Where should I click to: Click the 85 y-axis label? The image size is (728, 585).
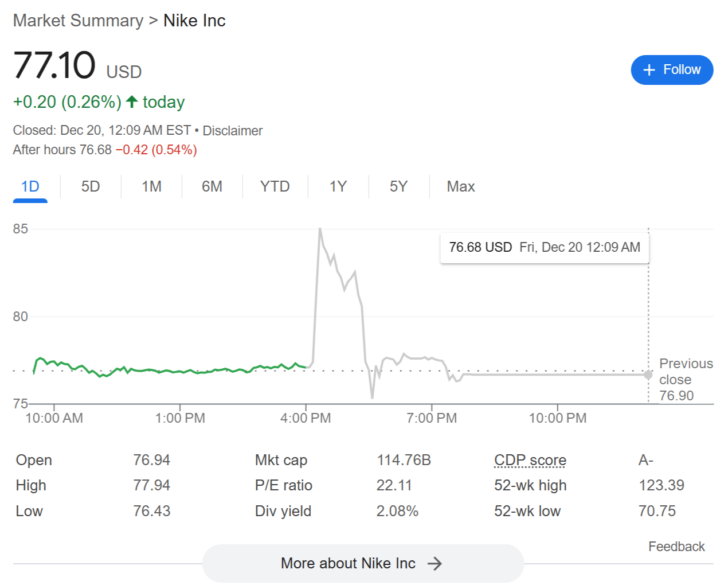pyautogui.click(x=21, y=229)
